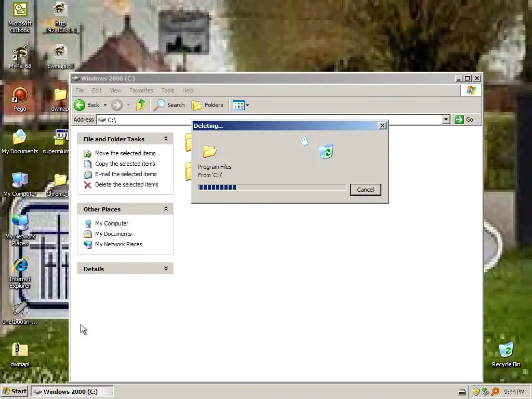The height and width of the screenshot is (399, 532).
Task: Select the supermium desktop icon
Action: pyautogui.click(x=56, y=142)
